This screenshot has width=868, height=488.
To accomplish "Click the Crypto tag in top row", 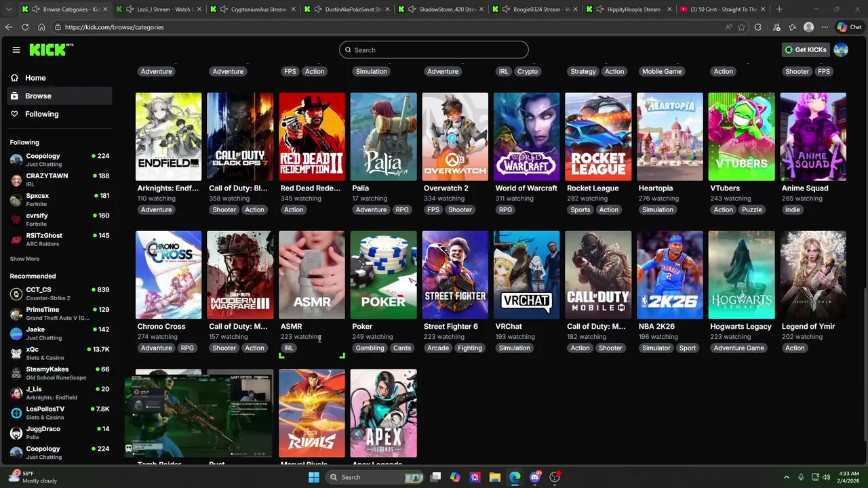I will pos(528,71).
